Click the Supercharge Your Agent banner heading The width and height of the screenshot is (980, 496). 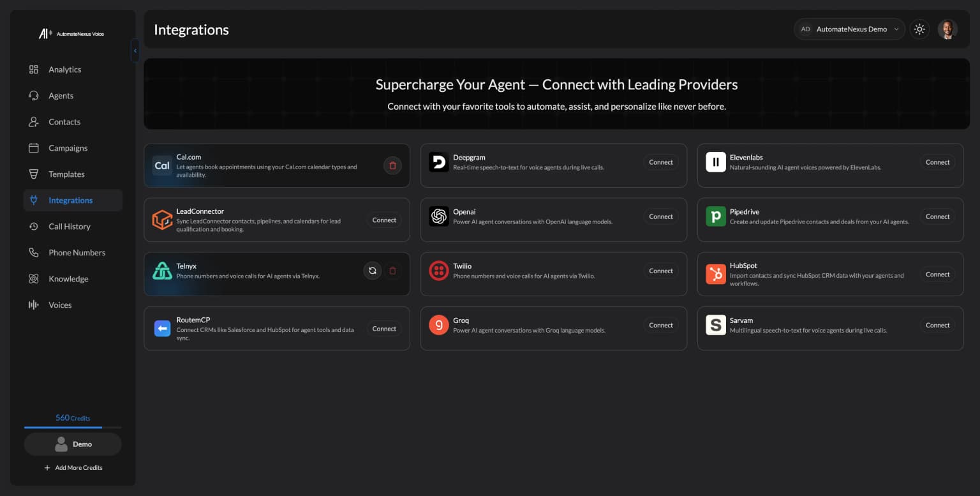tap(556, 85)
